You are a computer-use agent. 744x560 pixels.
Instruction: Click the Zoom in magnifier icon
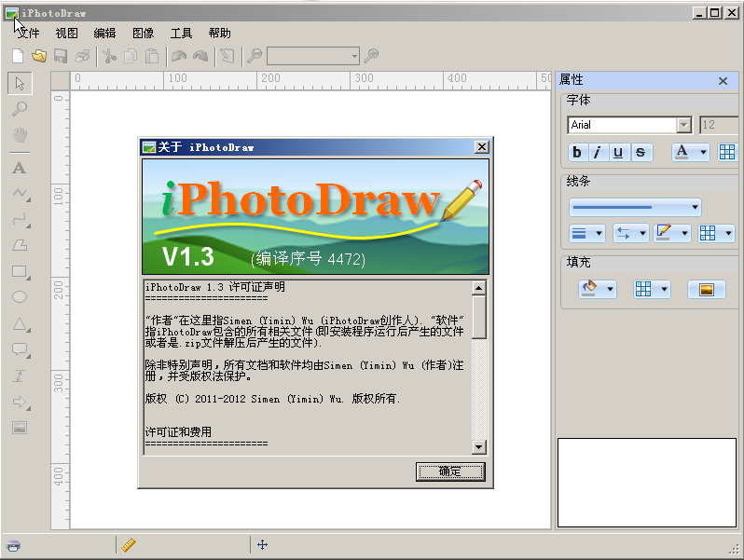click(371, 56)
